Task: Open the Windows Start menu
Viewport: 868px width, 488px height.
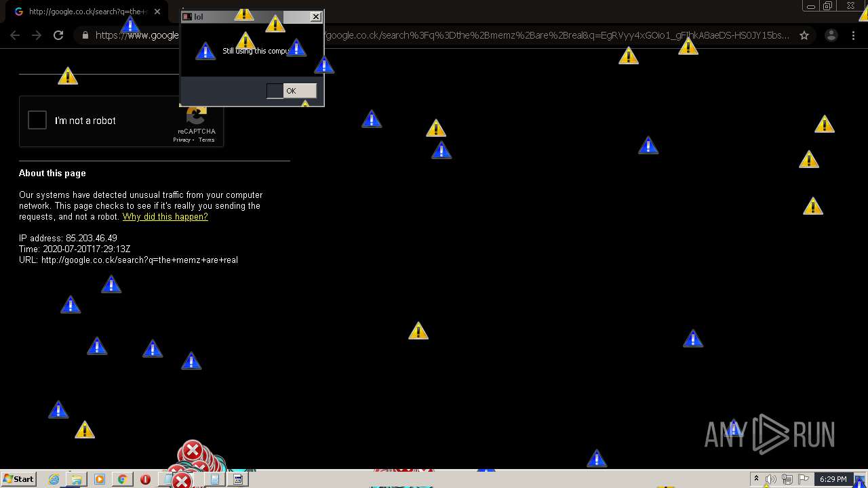Action: coord(18,479)
